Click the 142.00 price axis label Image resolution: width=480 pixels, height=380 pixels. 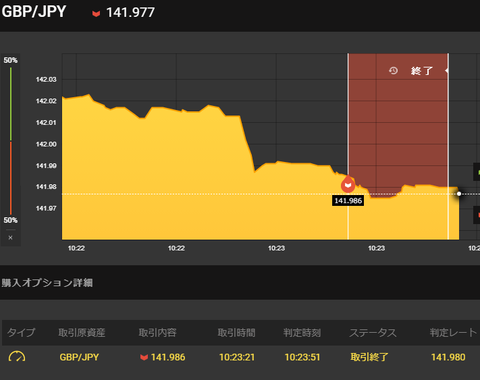click(x=46, y=144)
